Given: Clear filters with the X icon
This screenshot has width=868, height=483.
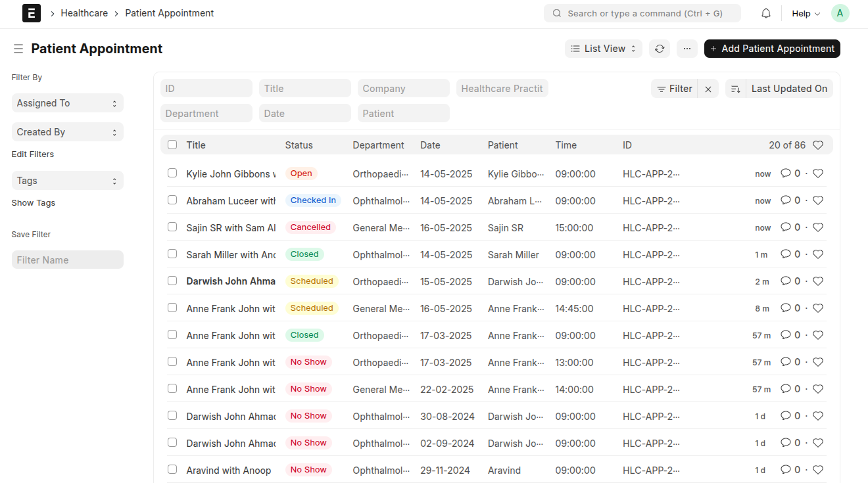Looking at the screenshot, I should tap(708, 89).
